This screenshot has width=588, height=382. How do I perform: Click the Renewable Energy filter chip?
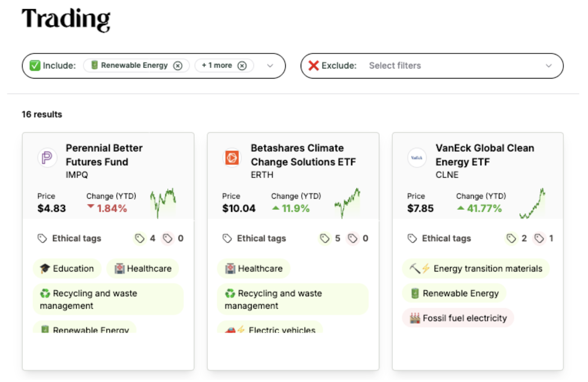click(137, 66)
